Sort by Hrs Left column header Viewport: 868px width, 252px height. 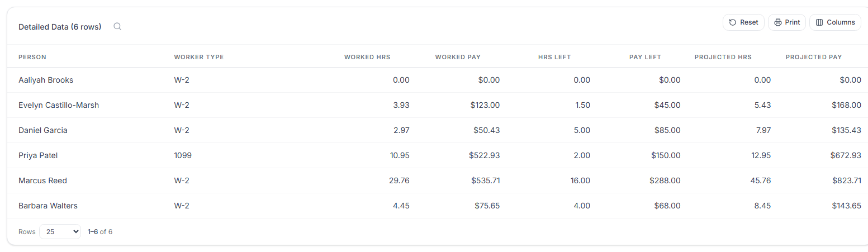pyautogui.click(x=554, y=57)
